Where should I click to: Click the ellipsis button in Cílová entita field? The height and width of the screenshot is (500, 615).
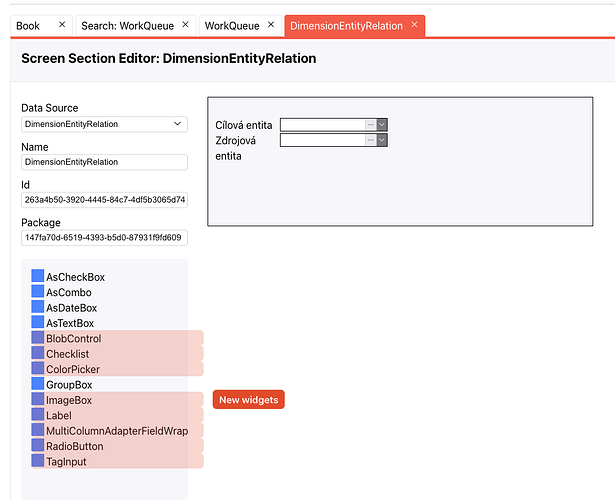(x=371, y=125)
